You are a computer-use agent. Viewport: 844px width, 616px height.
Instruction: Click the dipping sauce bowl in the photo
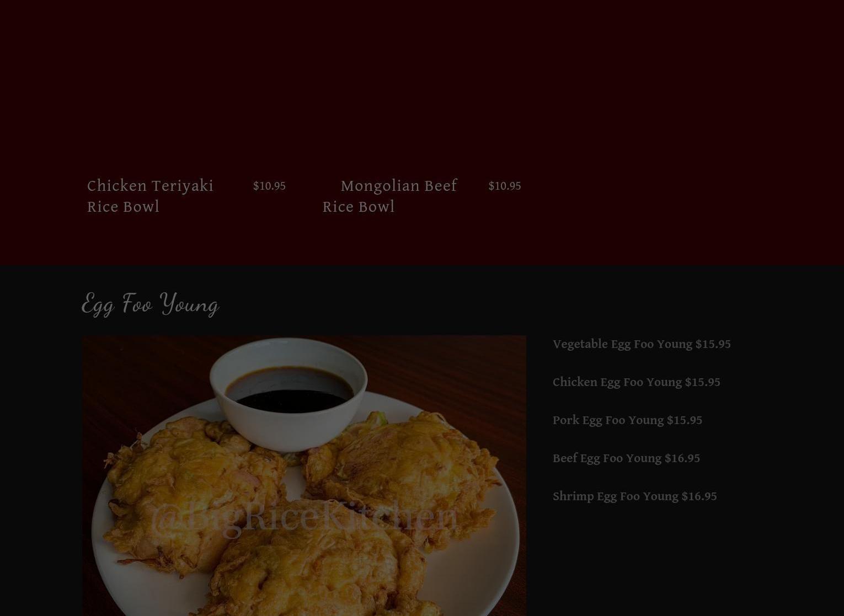(x=289, y=394)
